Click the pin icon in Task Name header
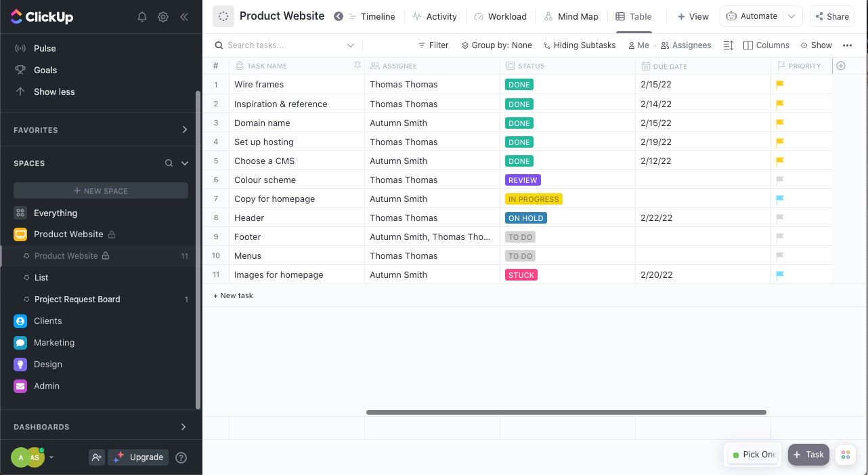The width and height of the screenshot is (868, 475). click(x=357, y=66)
